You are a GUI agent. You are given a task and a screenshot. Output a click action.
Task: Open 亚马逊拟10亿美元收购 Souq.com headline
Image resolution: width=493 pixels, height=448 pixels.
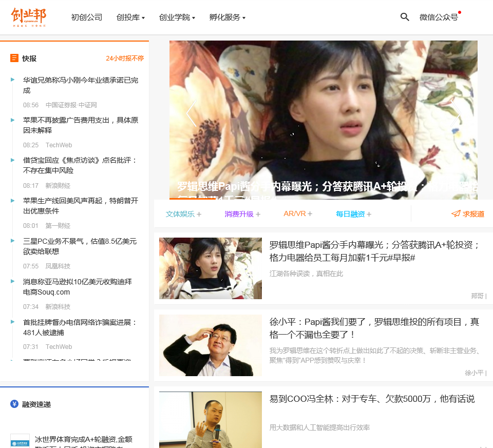pos(78,287)
